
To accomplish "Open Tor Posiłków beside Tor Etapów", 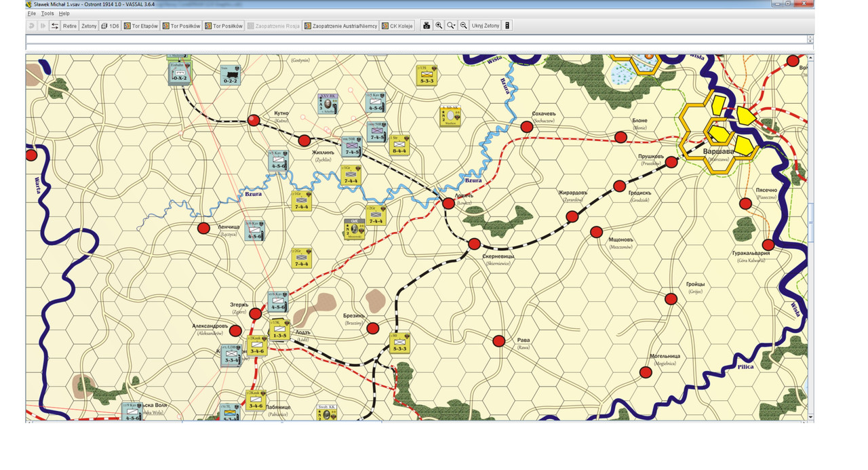I will [x=181, y=26].
